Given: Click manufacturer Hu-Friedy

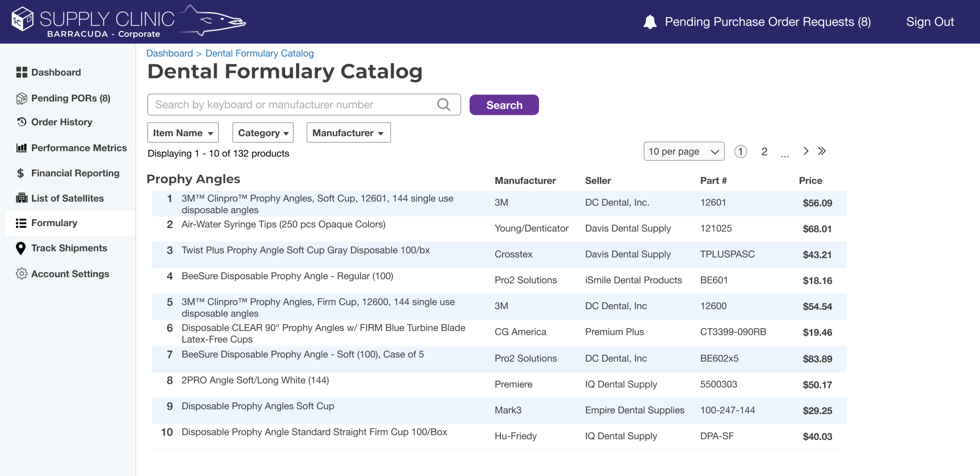Looking at the screenshot, I should click(x=515, y=436).
